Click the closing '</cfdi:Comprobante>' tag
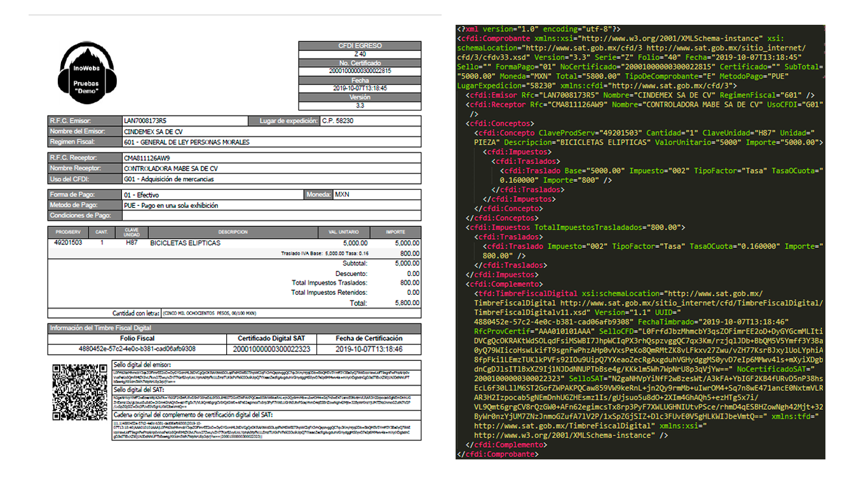Viewport: 868px width, 488px height. pos(499,454)
